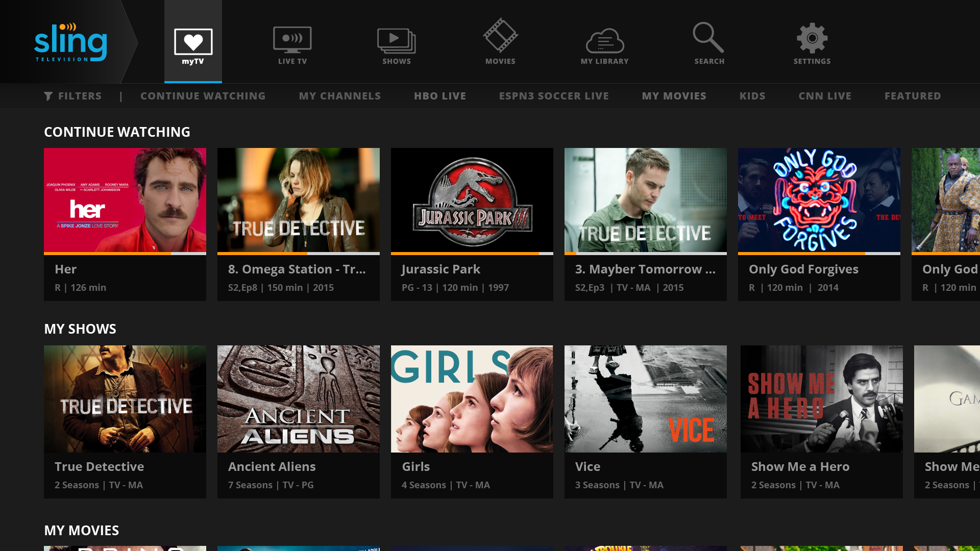Select the My Channels filter
Screen dimensions: 980x551
click(x=339, y=96)
